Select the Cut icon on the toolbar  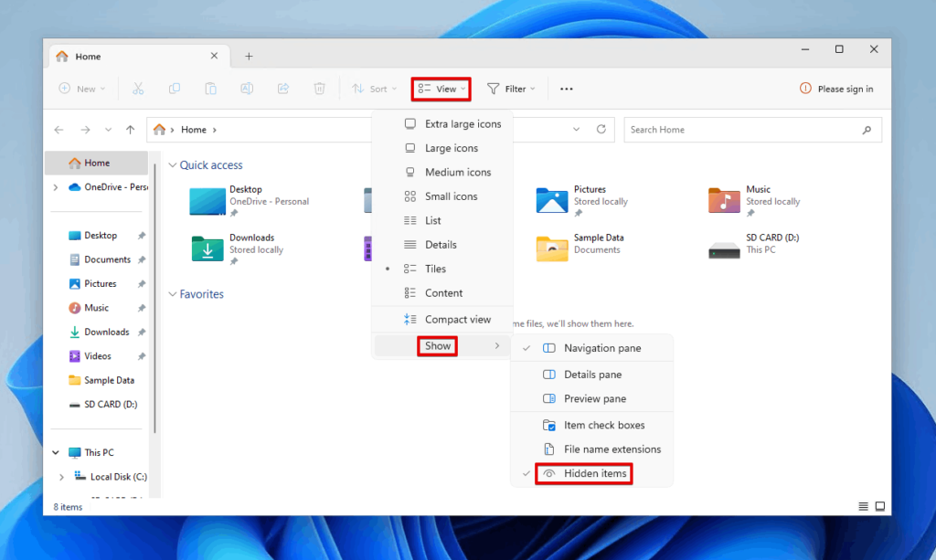[x=139, y=88]
